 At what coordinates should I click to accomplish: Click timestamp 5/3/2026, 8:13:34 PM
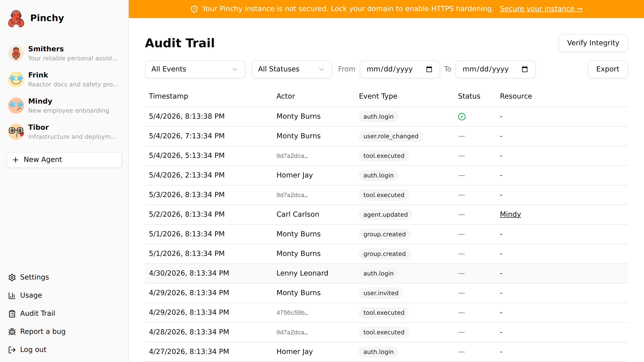187,195
